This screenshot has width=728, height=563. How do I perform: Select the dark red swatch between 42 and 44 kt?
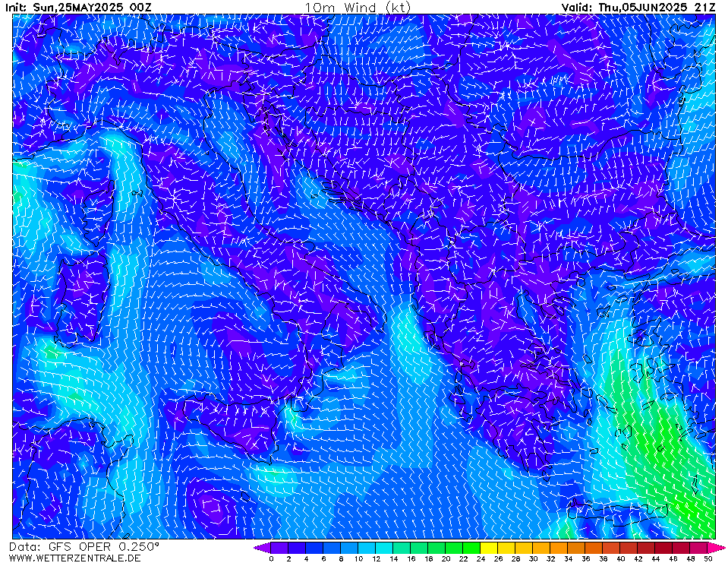[x=647, y=548]
